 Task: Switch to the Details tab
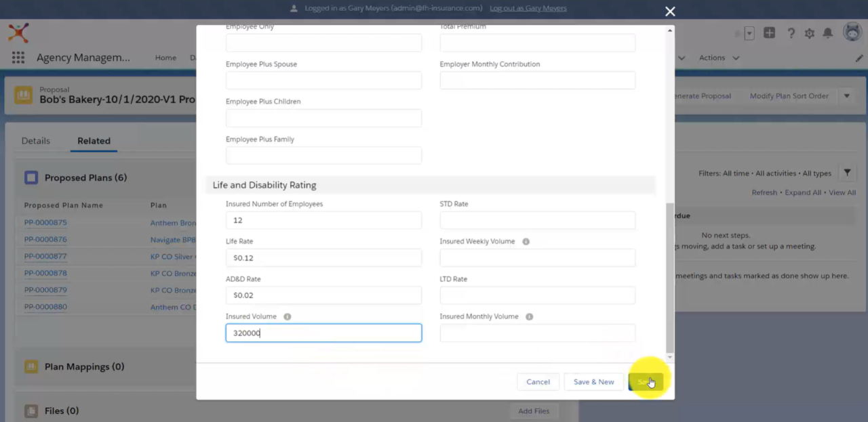35,140
